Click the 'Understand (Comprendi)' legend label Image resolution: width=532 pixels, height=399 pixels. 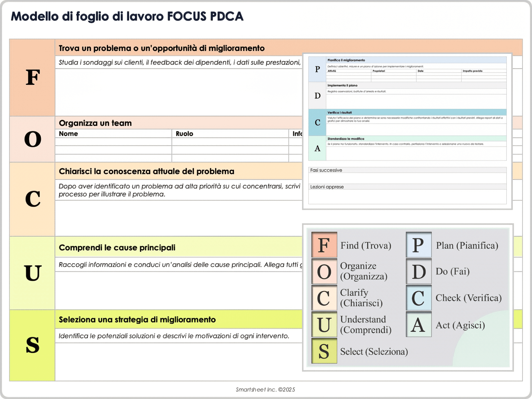tap(366, 324)
